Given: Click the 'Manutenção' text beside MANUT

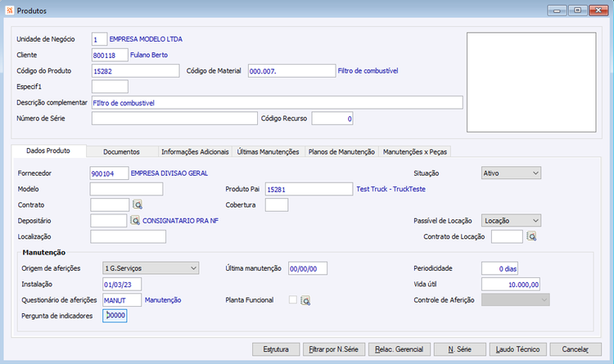Looking at the screenshot, I should (163, 300).
